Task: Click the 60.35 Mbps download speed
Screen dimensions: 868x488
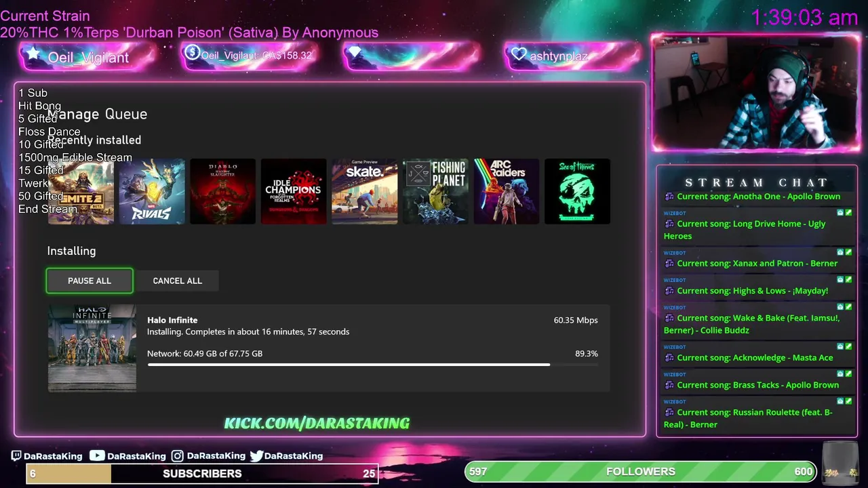Action: 576,320
